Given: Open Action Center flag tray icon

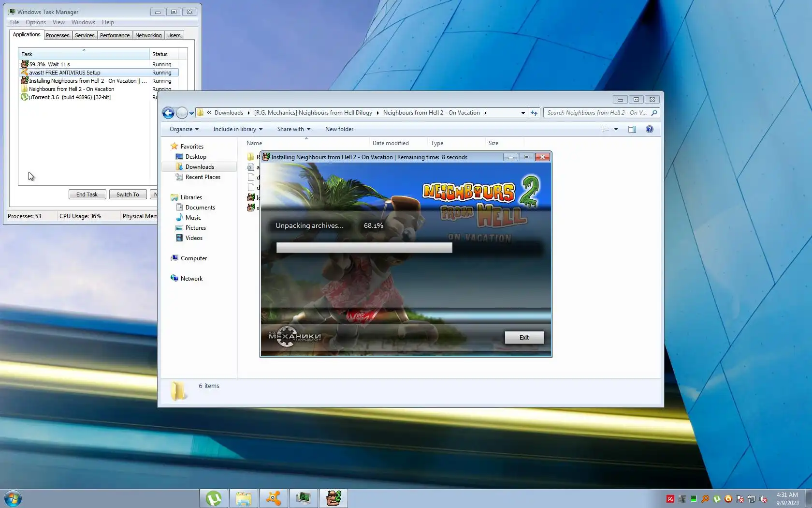Looking at the screenshot, I should 740,499.
